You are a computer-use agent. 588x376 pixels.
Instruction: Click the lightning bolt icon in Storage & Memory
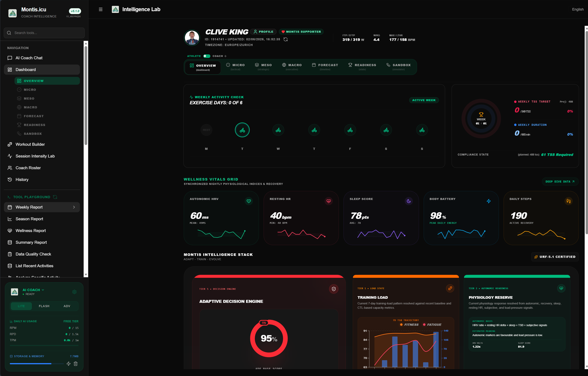68,363
